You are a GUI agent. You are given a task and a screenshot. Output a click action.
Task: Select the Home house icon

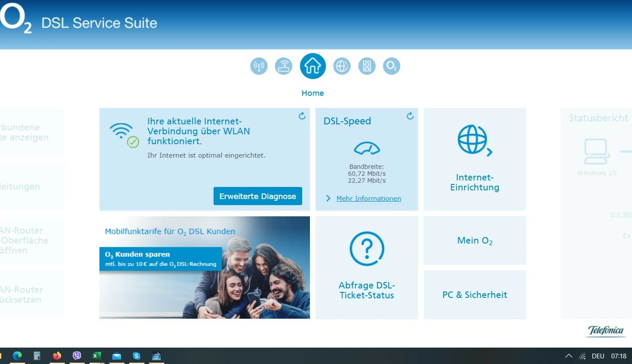[x=313, y=66]
